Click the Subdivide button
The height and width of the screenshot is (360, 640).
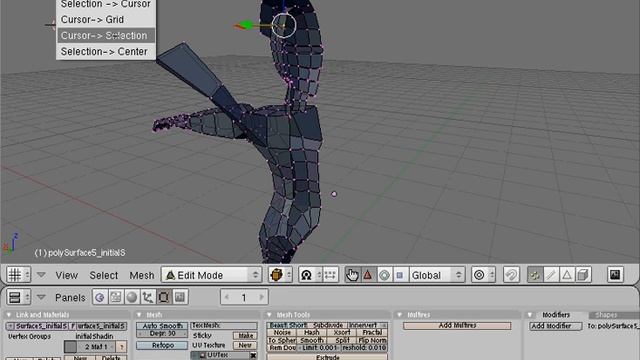click(x=327, y=325)
